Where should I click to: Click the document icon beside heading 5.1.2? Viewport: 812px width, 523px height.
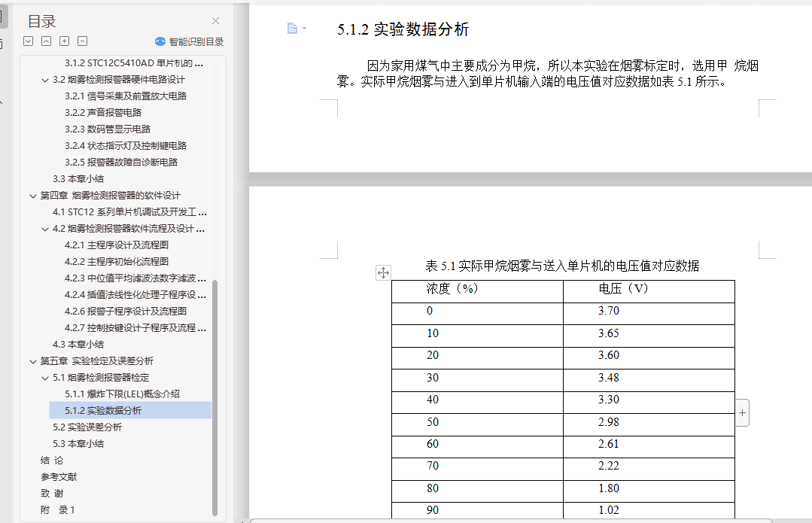pyautogui.click(x=292, y=29)
